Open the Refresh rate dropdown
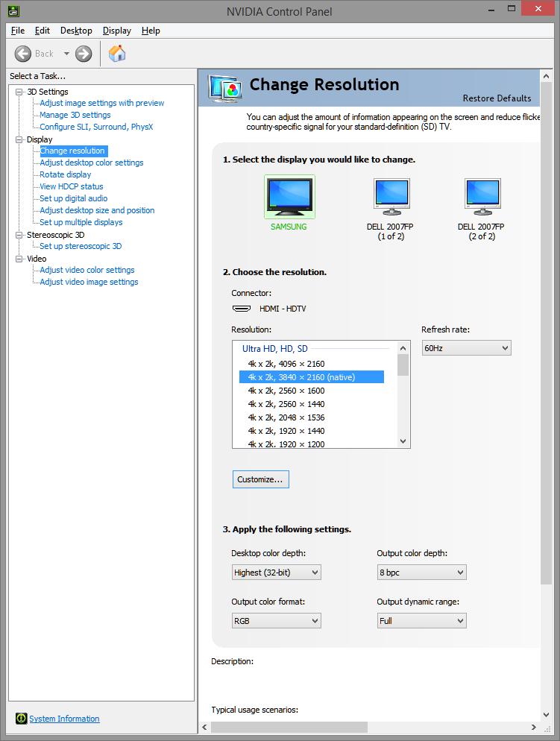The width and height of the screenshot is (560, 741). tap(466, 348)
